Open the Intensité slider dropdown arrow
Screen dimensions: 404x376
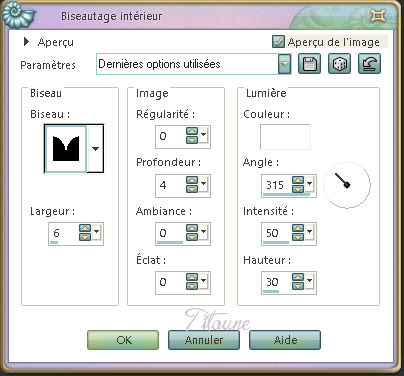309,231
